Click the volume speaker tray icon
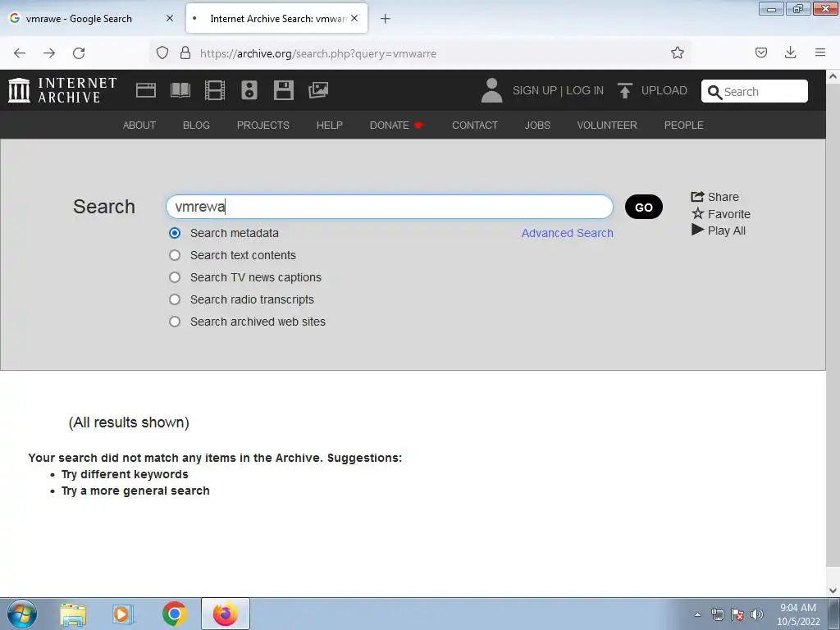840x630 pixels. point(756,614)
